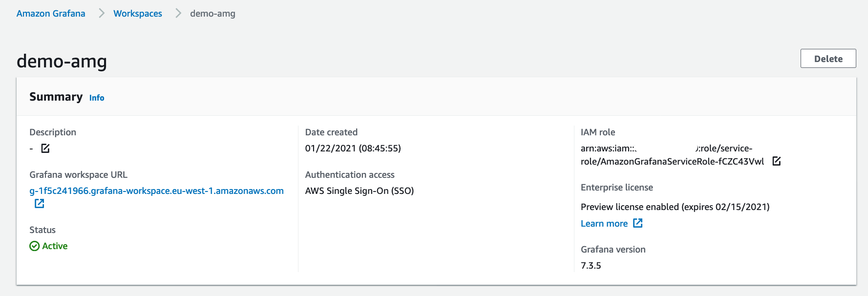Follow the Learn more license link
Image resolution: width=868 pixels, height=296 pixels.
click(604, 224)
